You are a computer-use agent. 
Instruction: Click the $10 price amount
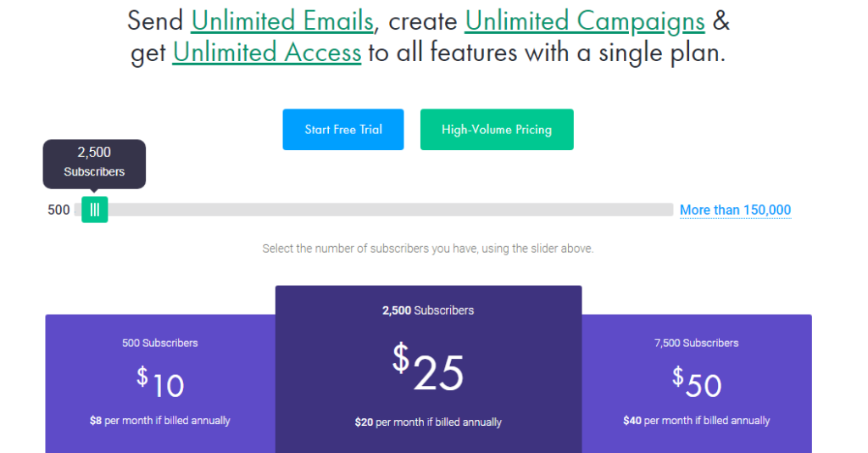[160, 383]
